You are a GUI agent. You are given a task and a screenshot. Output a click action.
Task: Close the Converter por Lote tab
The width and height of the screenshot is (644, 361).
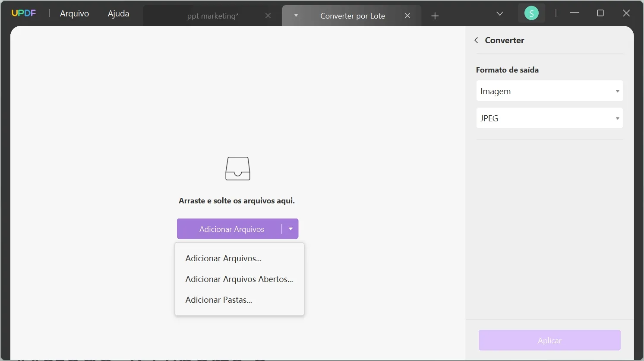click(x=407, y=16)
